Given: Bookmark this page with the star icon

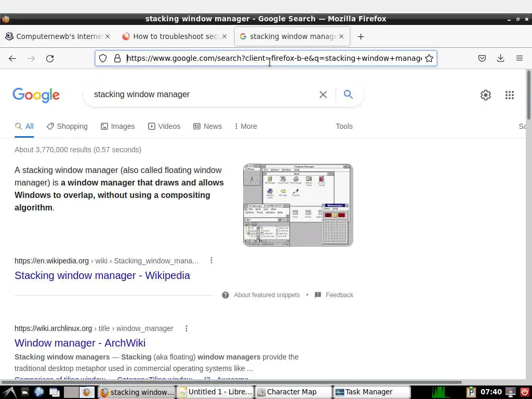Looking at the screenshot, I should 429,58.
